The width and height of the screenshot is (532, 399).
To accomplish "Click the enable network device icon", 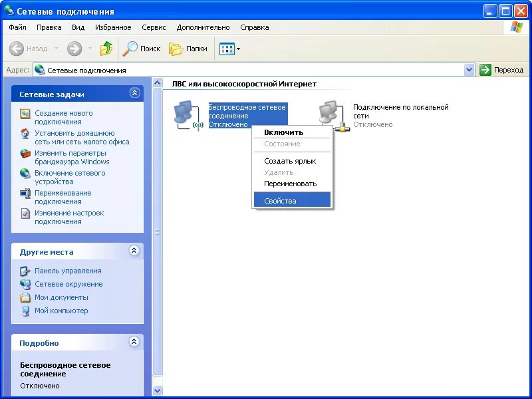I will tap(25, 174).
